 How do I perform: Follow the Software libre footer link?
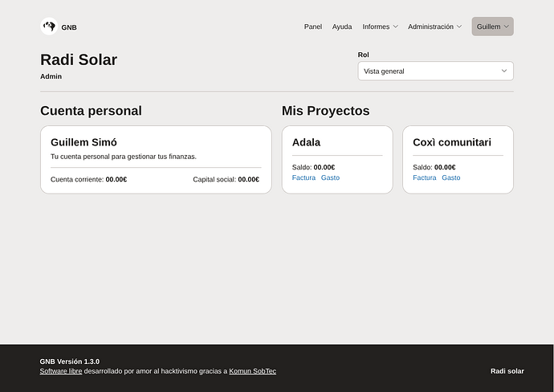click(x=61, y=371)
